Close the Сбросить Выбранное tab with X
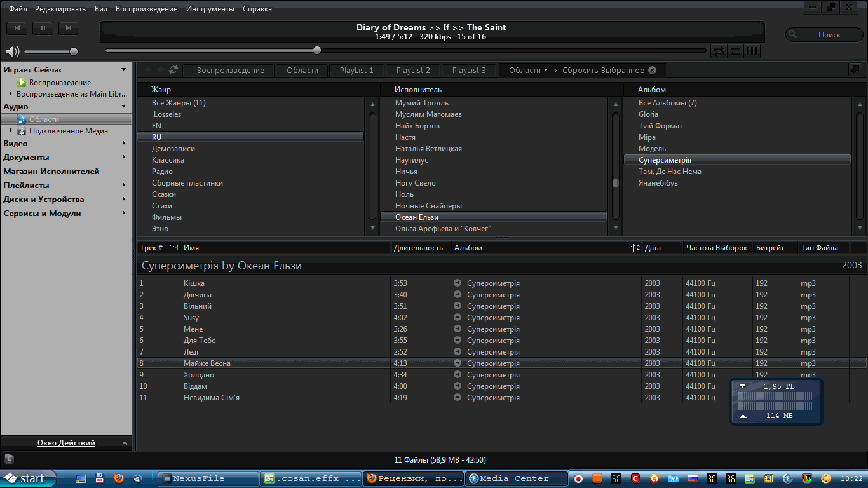The width and height of the screenshot is (868, 488). pos(652,71)
